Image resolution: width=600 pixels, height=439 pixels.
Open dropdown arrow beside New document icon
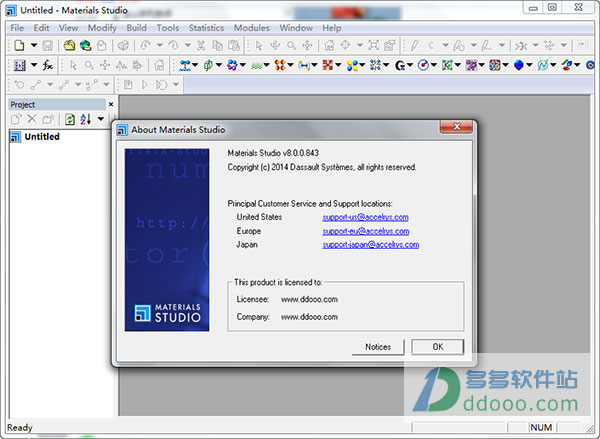tap(34, 46)
